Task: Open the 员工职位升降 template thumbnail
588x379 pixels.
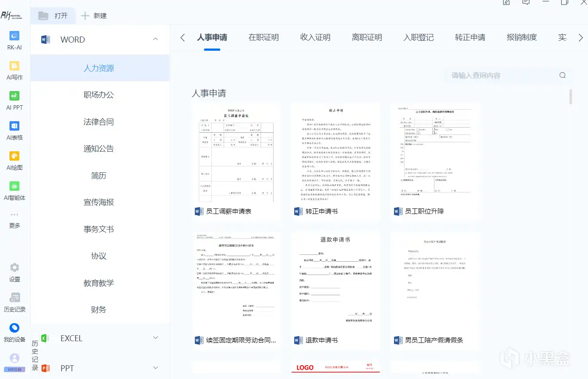Action: click(x=435, y=153)
